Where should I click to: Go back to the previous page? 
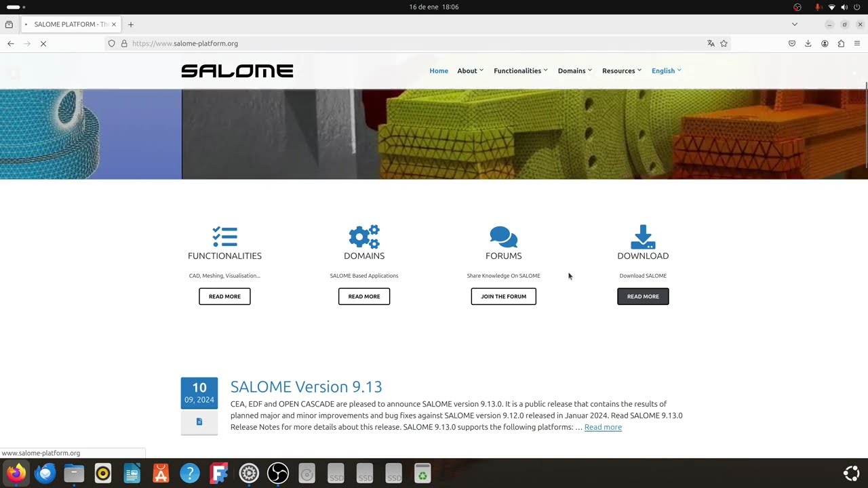(11, 43)
